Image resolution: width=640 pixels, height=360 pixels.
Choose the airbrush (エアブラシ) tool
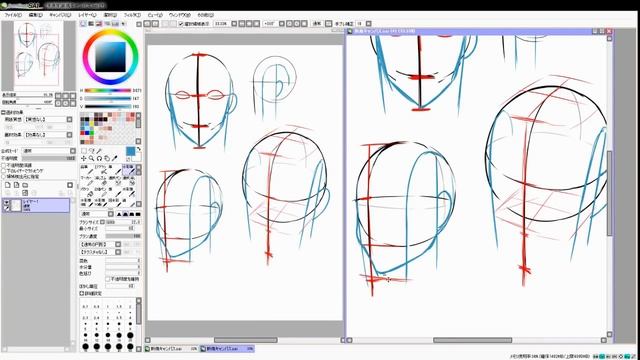coord(100,169)
